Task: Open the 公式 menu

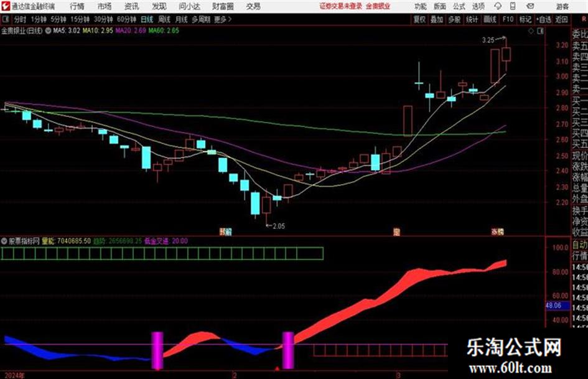Action: point(459,6)
